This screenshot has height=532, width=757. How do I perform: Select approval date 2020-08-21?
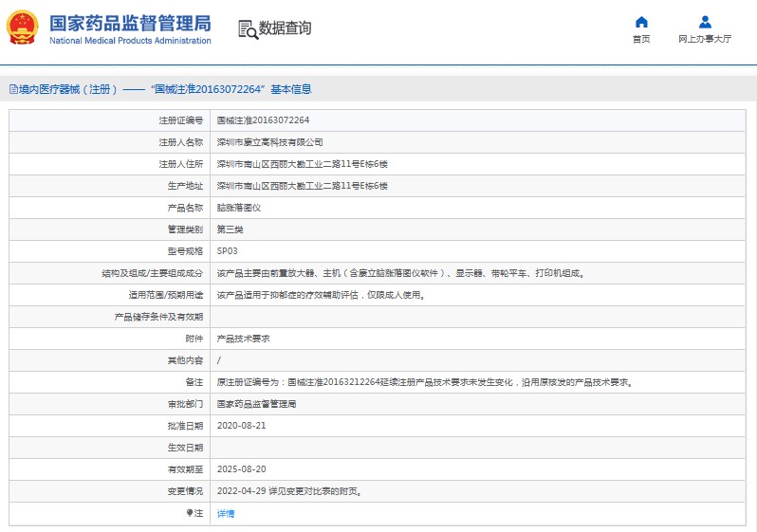(241, 426)
